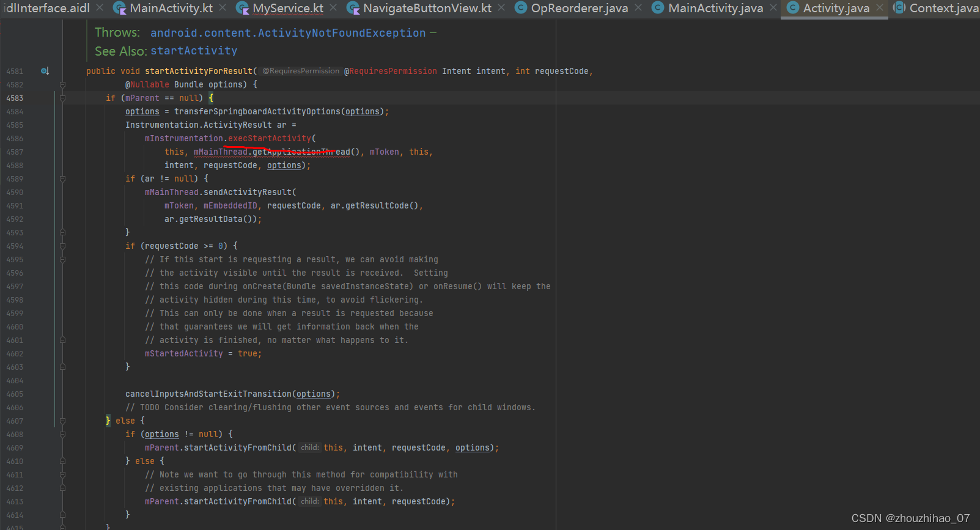This screenshot has width=980, height=530.
Task: Click the fold end marker at line 4614
Action: coord(62,515)
